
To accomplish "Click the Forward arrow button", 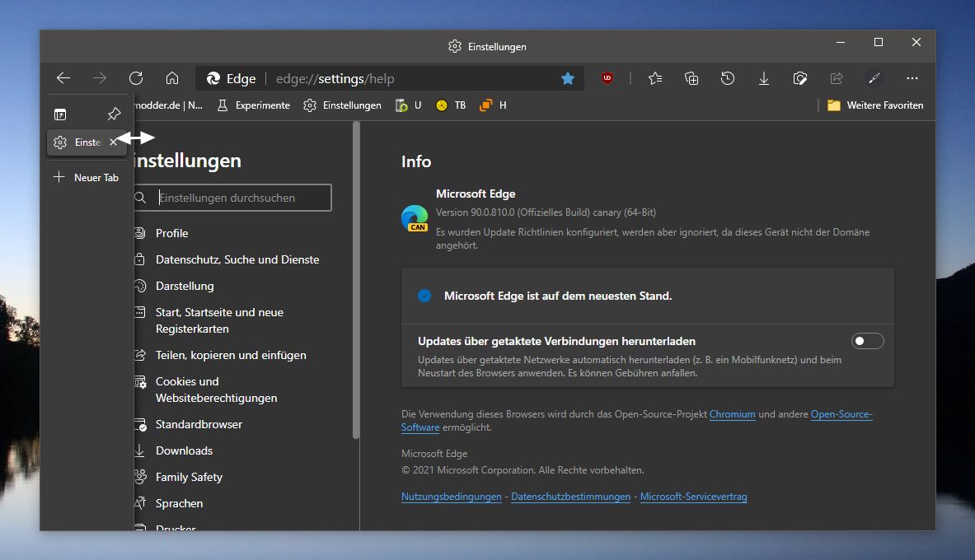I will click(100, 78).
